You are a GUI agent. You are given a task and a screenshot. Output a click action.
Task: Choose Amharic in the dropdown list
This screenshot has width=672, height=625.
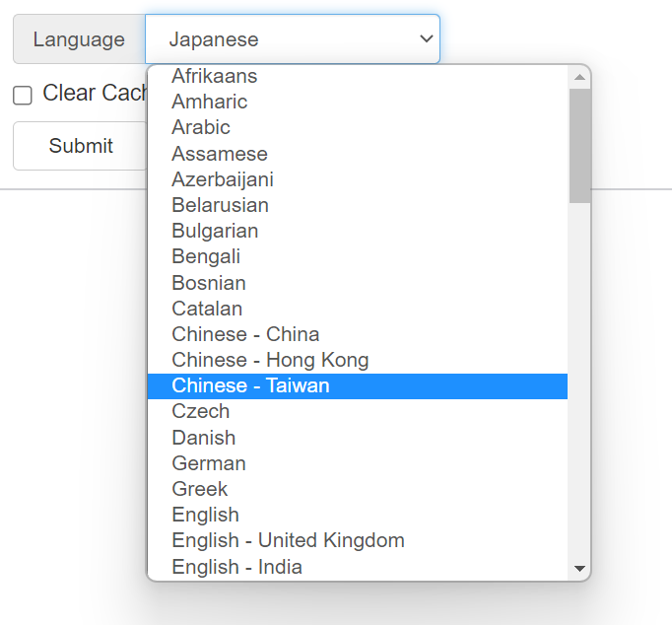[x=358, y=102]
